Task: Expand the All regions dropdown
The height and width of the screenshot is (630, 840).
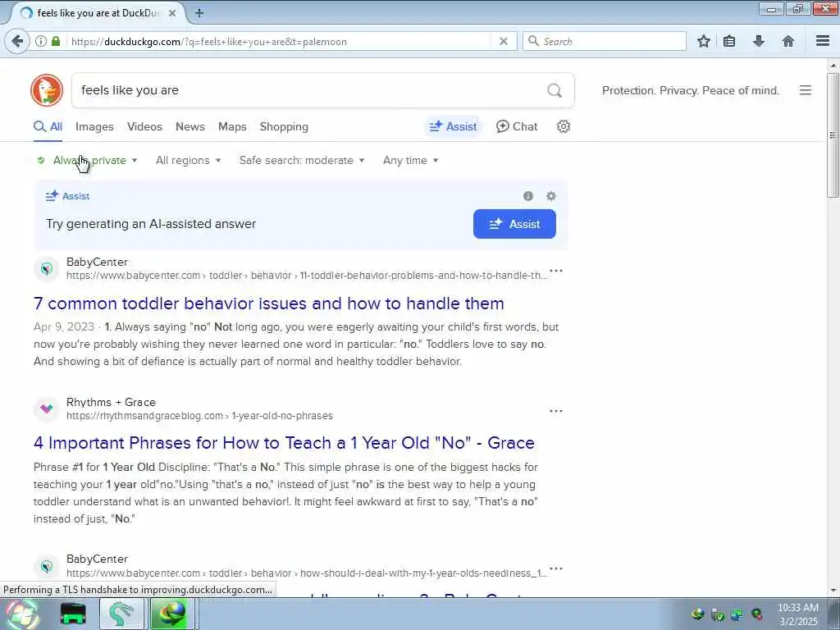Action: (x=188, y=160)
